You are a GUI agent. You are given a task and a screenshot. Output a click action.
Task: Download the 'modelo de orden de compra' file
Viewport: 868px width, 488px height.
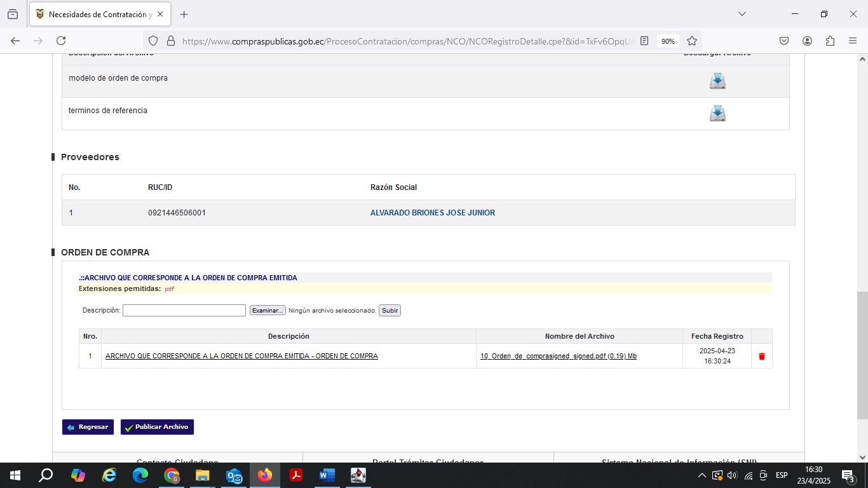click(717, 81)
